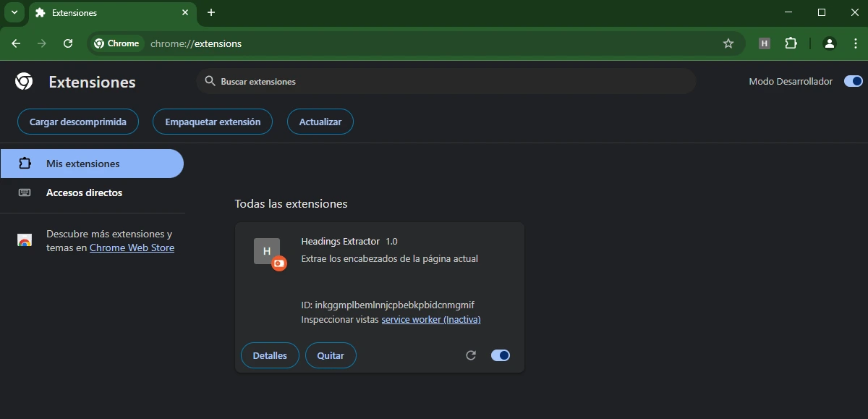
Task: Reload the page with the refresh icon
Action: click(67, 43)
